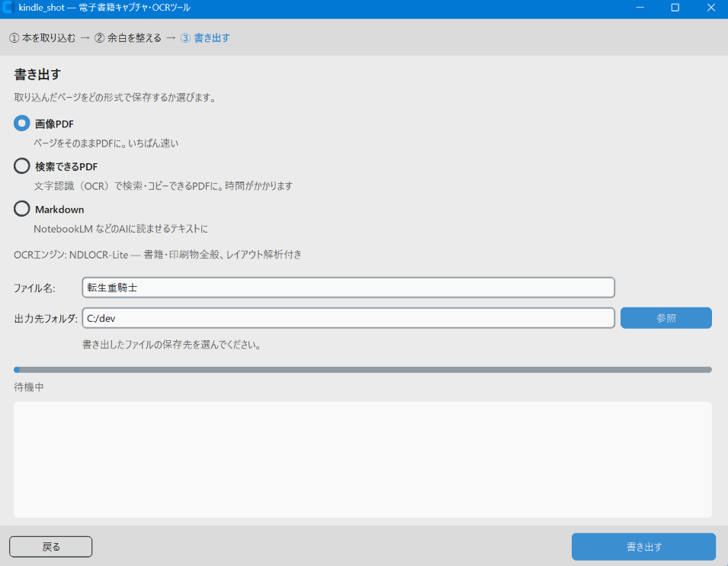Click the 参照 browse button

point(665,318)
